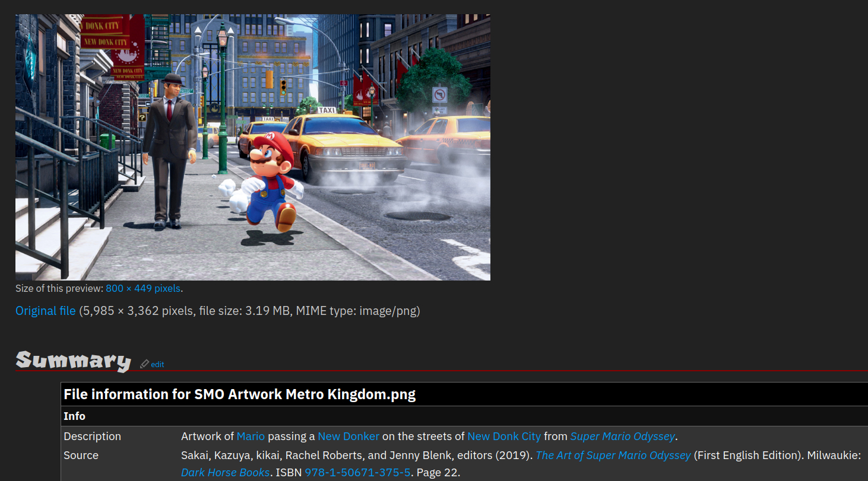Click the File information table title
Viewport: 868px width, 481px height.
[239, 394]
